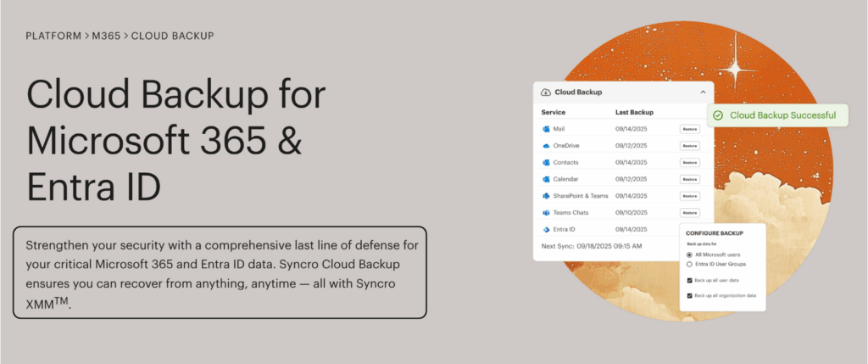
Task: Click the green checkmark in success toast
Action: pos(718,115)
